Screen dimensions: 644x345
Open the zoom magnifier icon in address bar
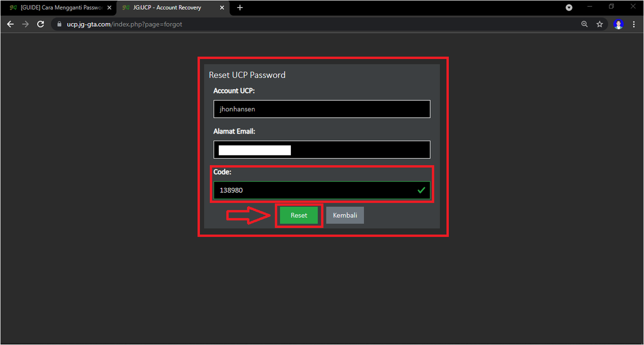pos(585,24)
